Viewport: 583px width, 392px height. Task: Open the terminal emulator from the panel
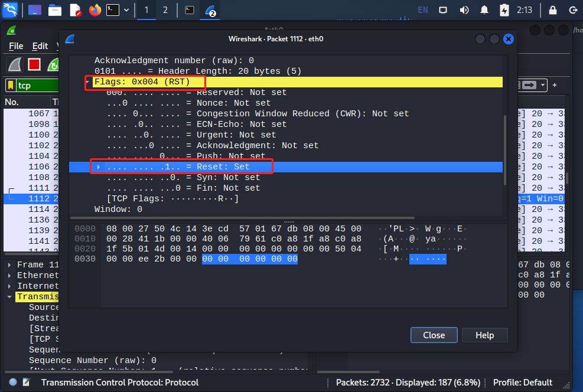[113, 10]
